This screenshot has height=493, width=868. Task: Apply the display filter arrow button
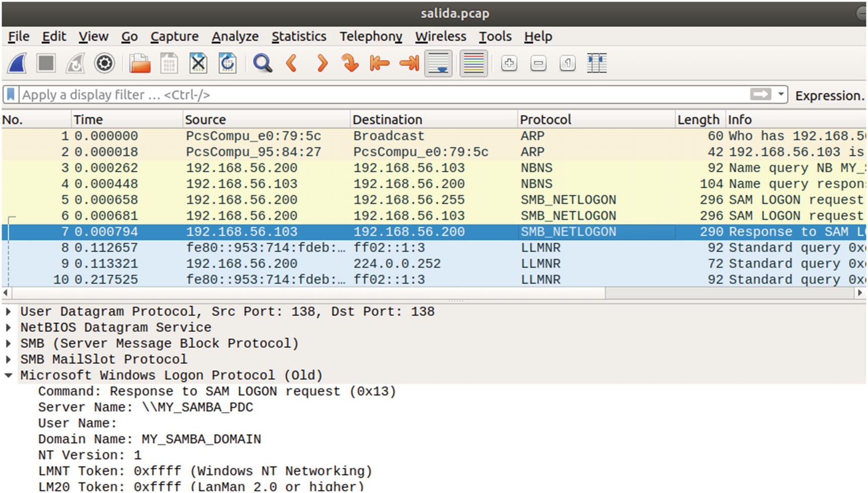point(760,94)
